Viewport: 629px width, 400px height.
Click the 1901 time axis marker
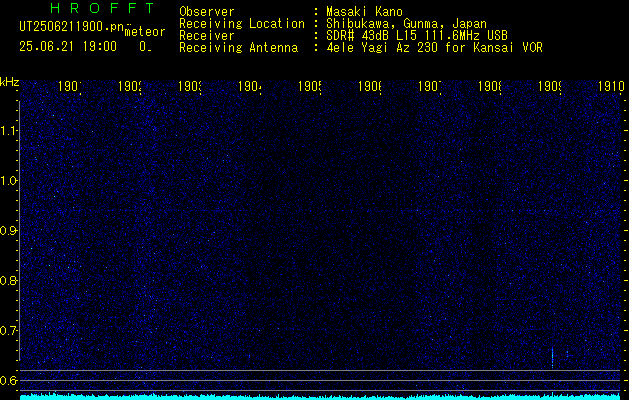pos(70,86)
